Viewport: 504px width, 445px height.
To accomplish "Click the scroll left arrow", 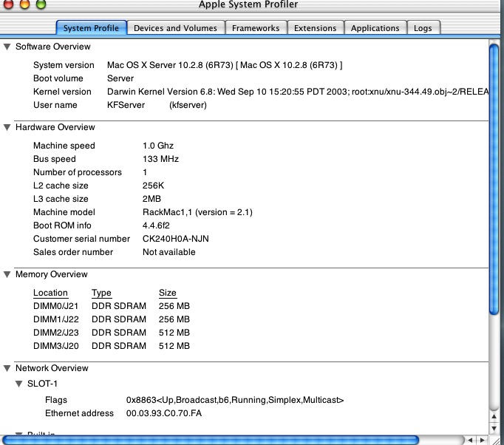I will click(x=470, y=440).
